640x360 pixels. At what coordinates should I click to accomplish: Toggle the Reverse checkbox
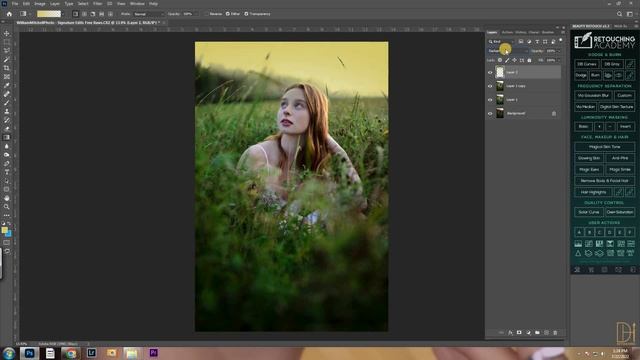point(207,14)
